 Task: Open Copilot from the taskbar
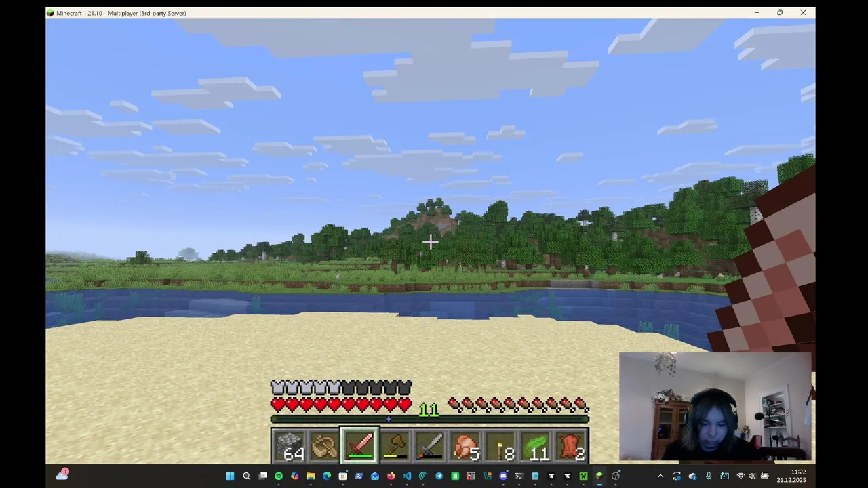294,476
